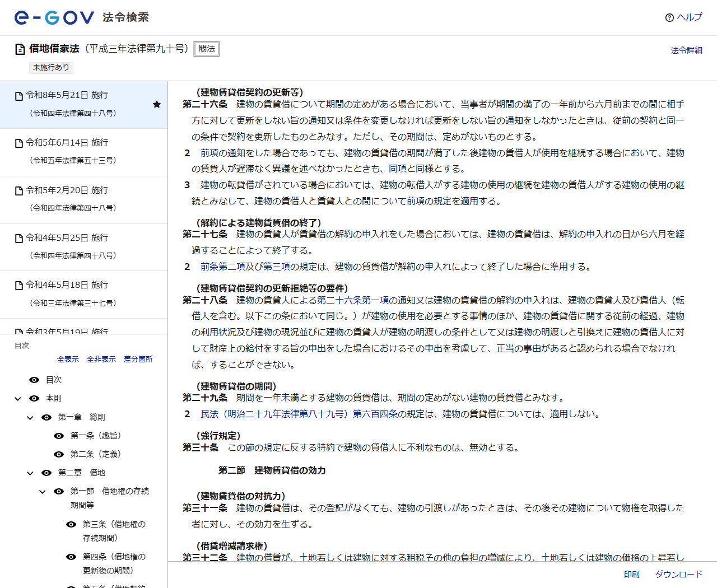
Task: Click the 全非表示 link
Action: click(x=101, y=359)
